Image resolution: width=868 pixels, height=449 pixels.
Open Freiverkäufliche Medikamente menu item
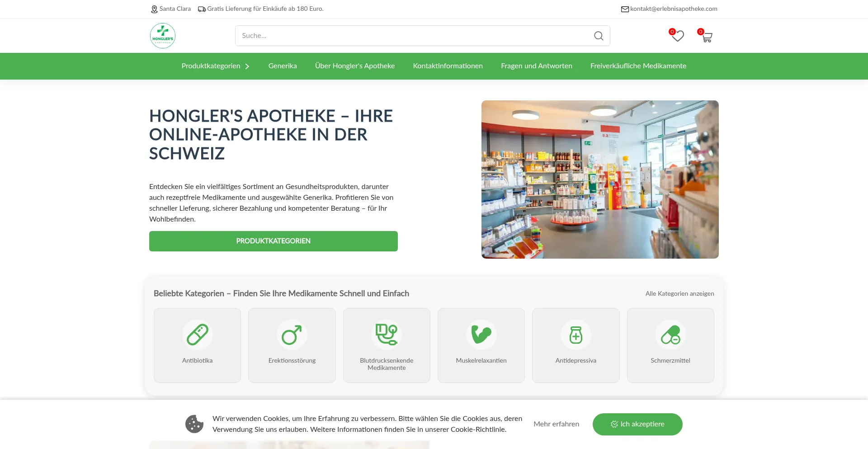638,66
